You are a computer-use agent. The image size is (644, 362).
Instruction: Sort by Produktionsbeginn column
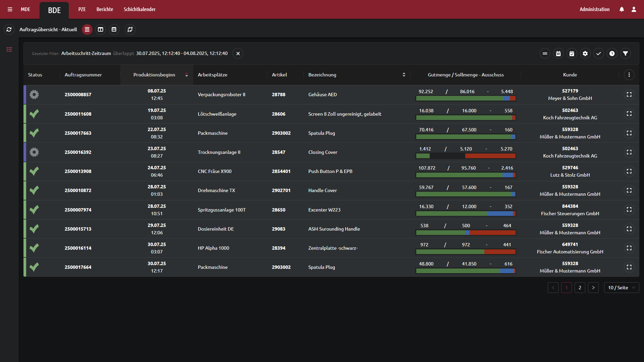tap(157, 75)
